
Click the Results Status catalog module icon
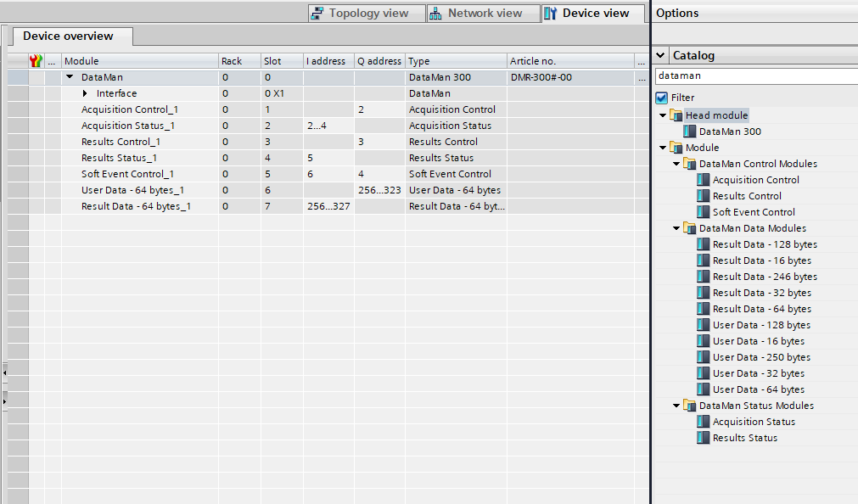(x=703, y=438)
